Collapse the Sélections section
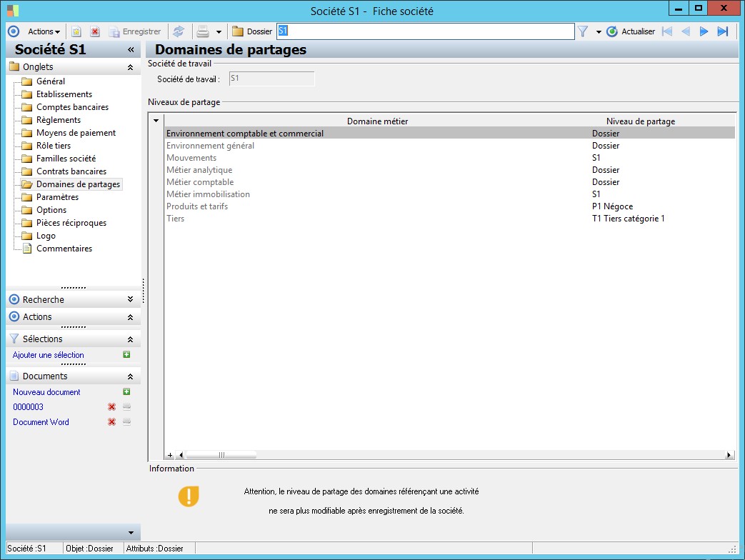Viewport: 745px width, 560px height. 130,339
